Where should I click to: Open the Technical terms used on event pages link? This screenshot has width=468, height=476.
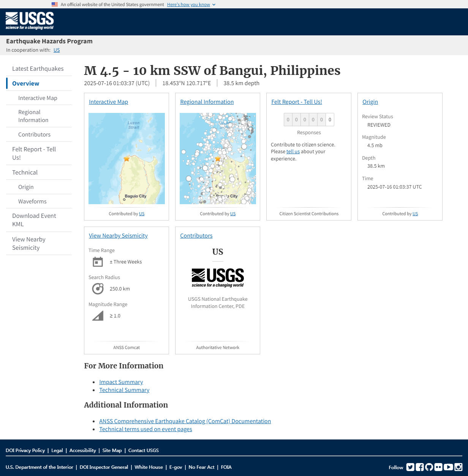pos(145,429)
